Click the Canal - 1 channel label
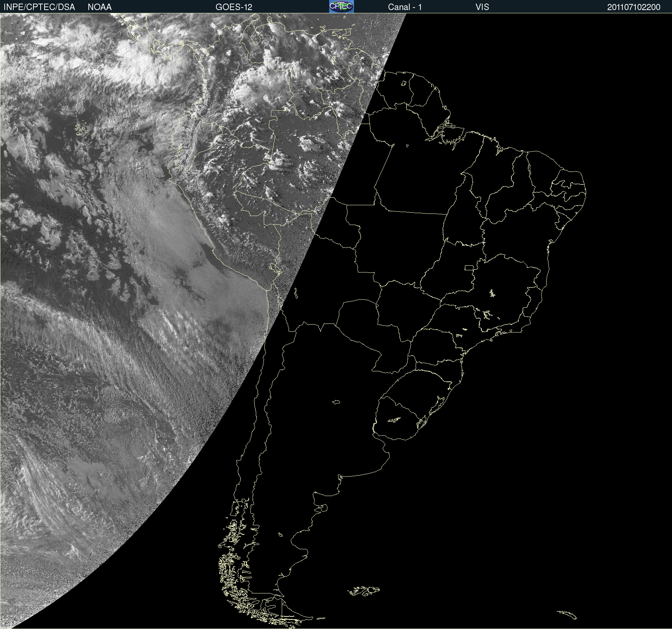Image resolution: width=672 pixels, height=629 pixels. (x=405, y=7)
